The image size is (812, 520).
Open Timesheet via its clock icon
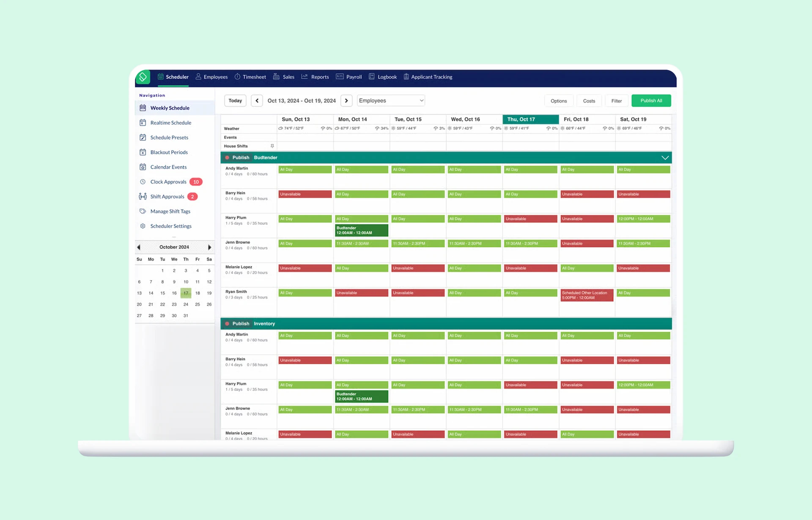(x=238, y=77)
